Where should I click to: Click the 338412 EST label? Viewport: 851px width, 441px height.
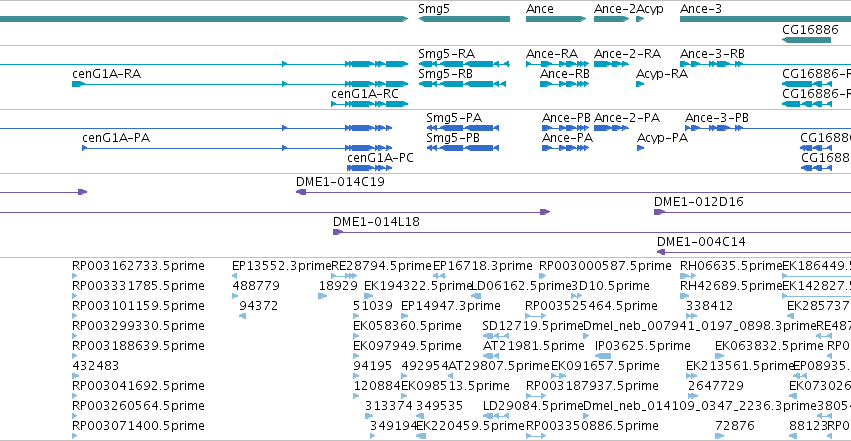pos(709,306)
